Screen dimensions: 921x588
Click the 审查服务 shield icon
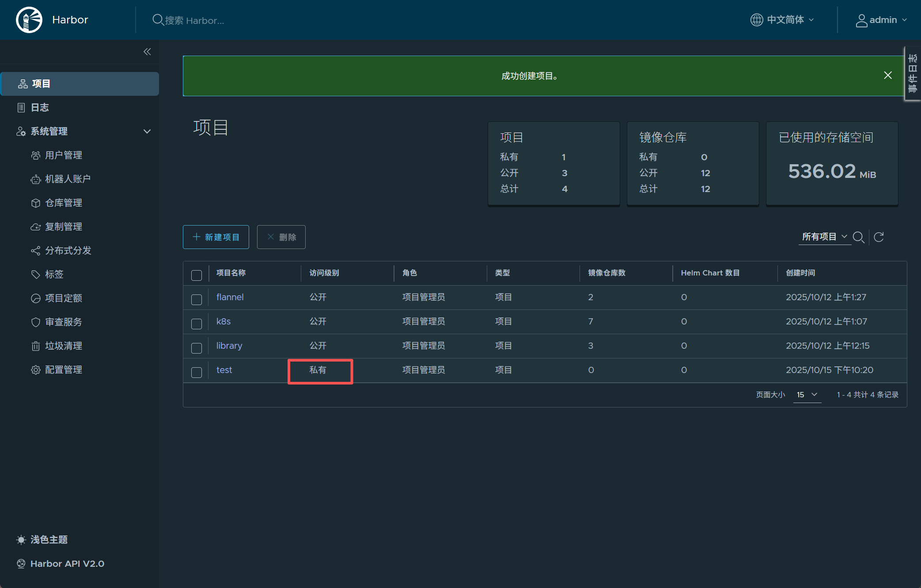pos(36,322)
